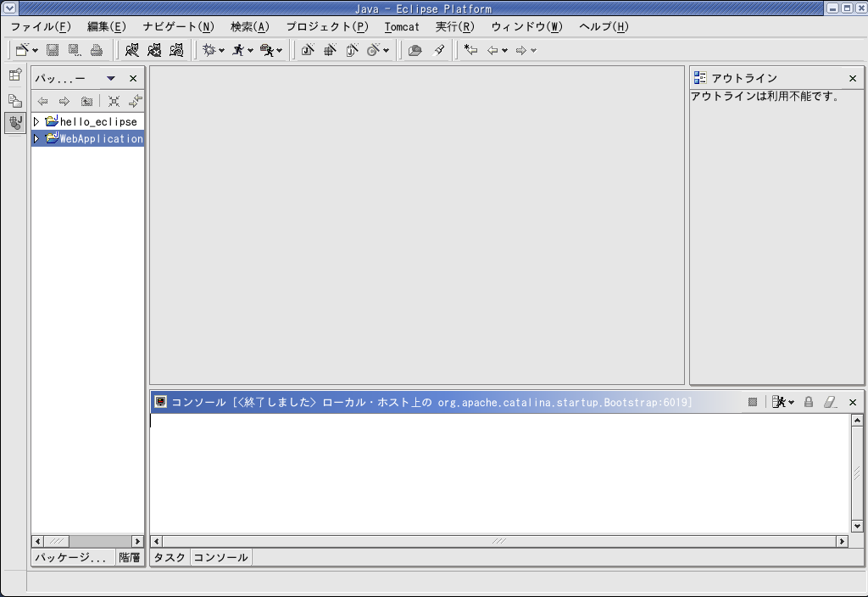Open the ナビゲート(N) menu

[x=178, y=26]
